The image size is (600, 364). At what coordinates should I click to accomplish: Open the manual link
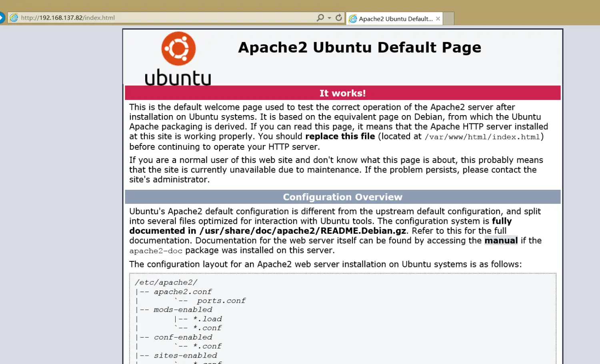pos(501,241)
